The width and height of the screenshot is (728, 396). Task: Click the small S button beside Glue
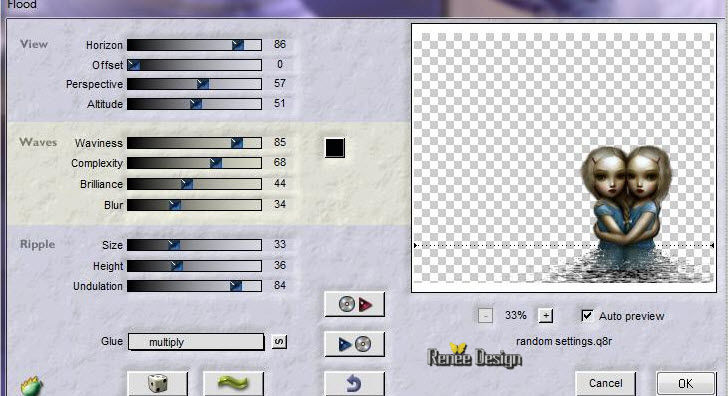click(279, 342)
